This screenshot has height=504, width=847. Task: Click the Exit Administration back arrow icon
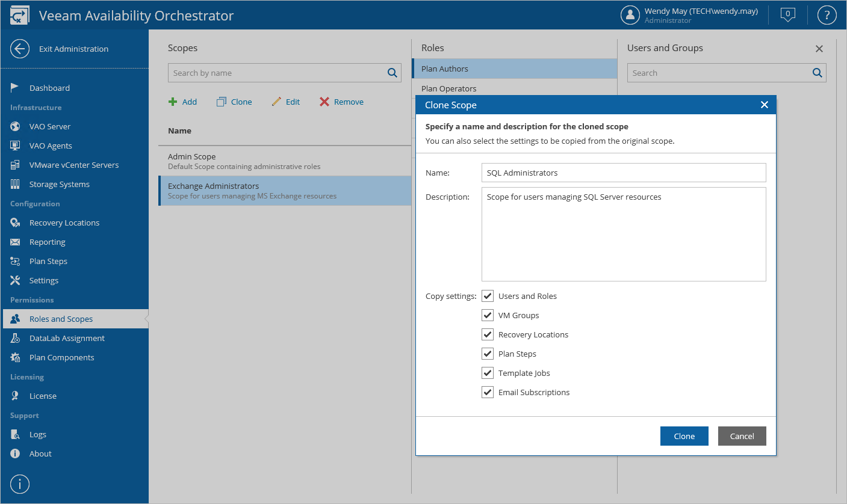[20, 49]
